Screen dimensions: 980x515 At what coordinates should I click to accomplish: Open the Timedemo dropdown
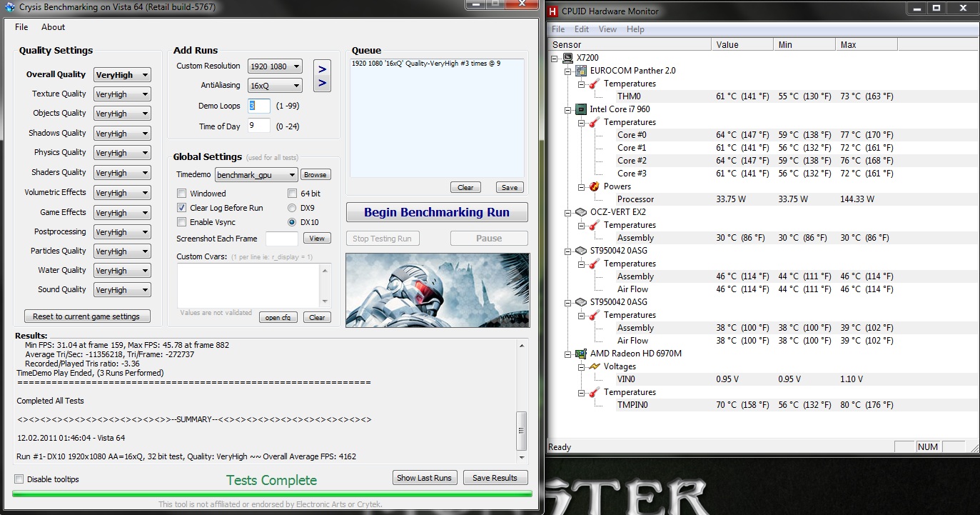point(256,175)
